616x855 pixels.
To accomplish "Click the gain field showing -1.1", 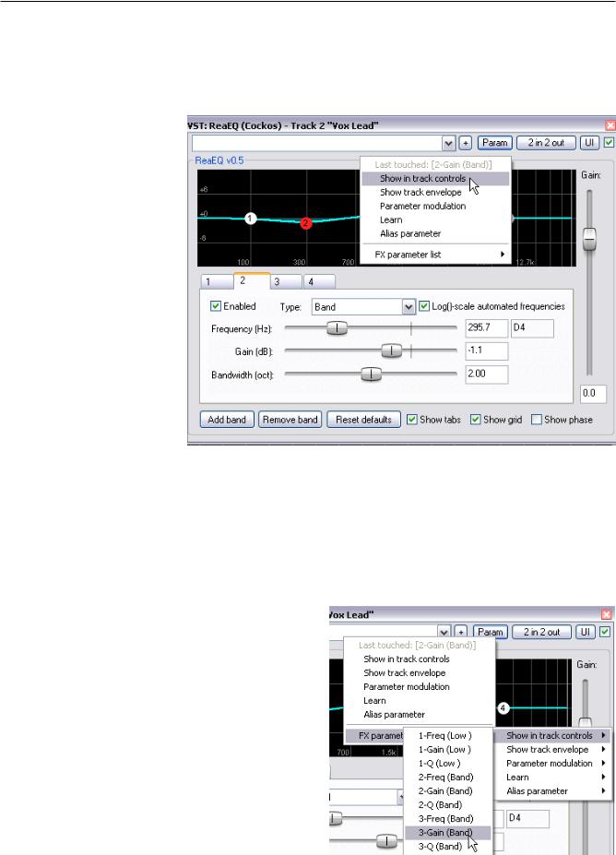I will (x=487, y=351).
